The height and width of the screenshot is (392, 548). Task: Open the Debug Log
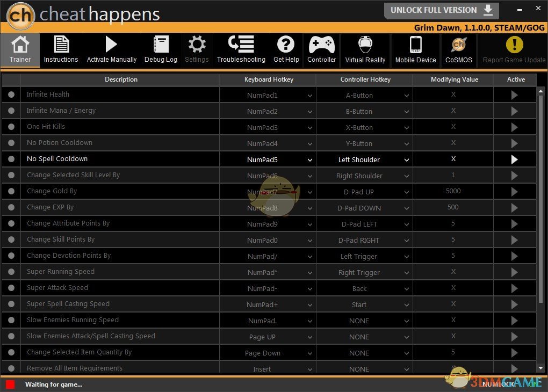[161, 49]
